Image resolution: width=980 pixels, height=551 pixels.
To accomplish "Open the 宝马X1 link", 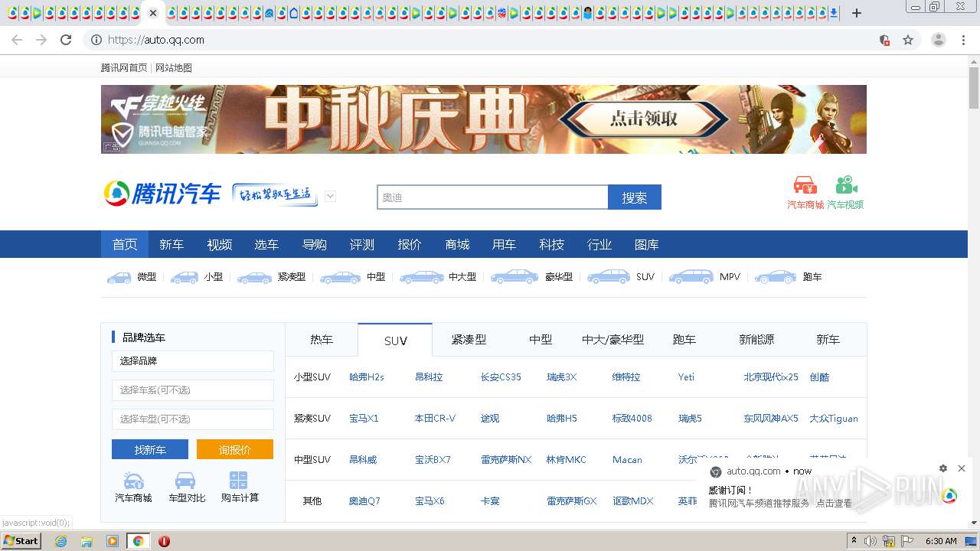I will pyautogui.click(x=364, y=419).
